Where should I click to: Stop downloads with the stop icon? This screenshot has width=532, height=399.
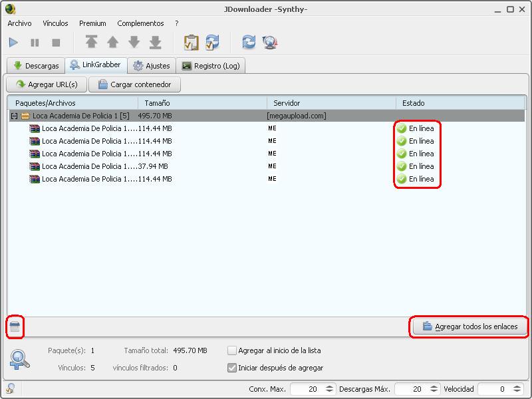(56, 43)
